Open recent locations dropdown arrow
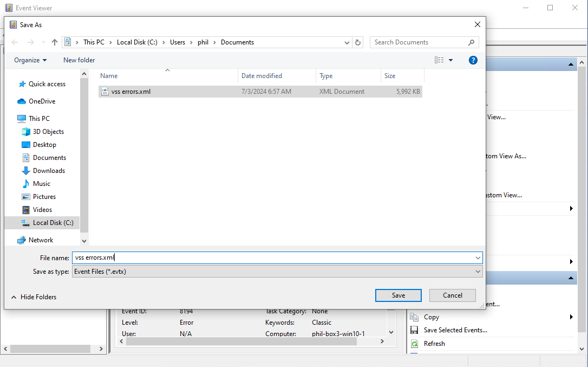The width and height of the screenshot is (588, 367). click(x=43, y=42)
